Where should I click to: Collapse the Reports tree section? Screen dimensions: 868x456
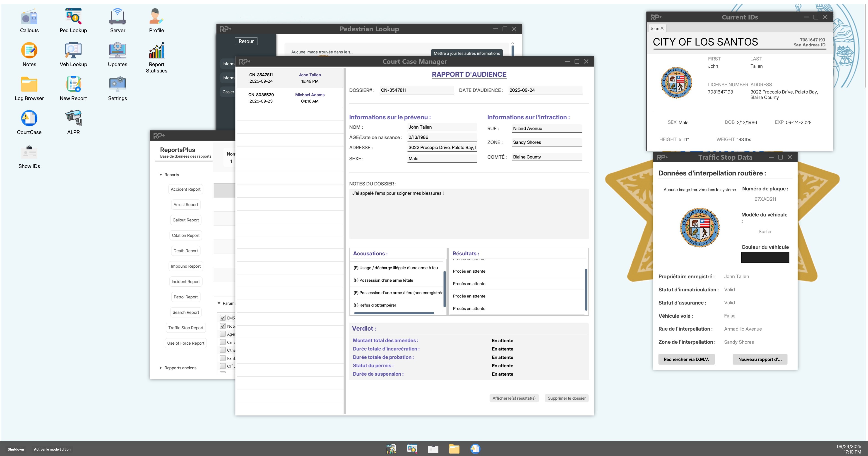coord(161,175)
